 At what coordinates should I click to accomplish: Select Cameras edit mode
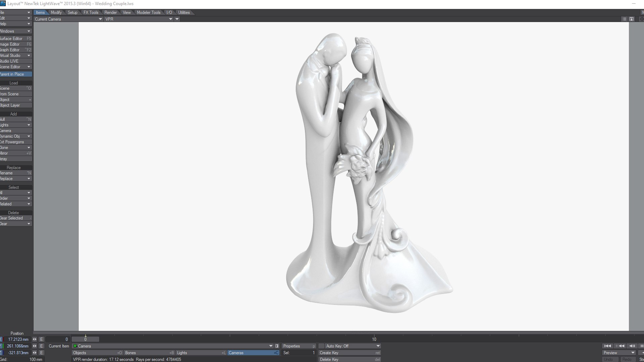point(253,353)
